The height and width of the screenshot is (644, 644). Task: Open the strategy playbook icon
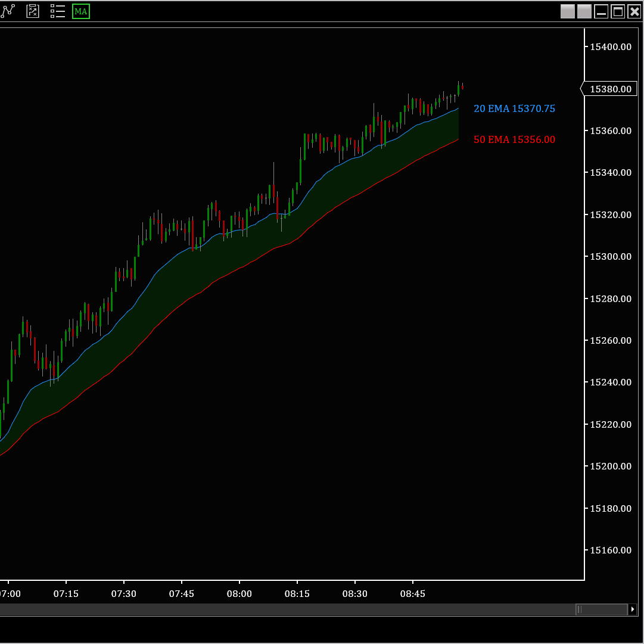33,11
